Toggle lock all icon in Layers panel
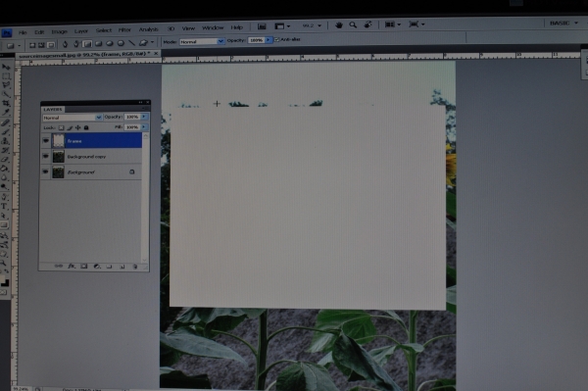This screenshot has height=391, width=588. coord(86,127)
